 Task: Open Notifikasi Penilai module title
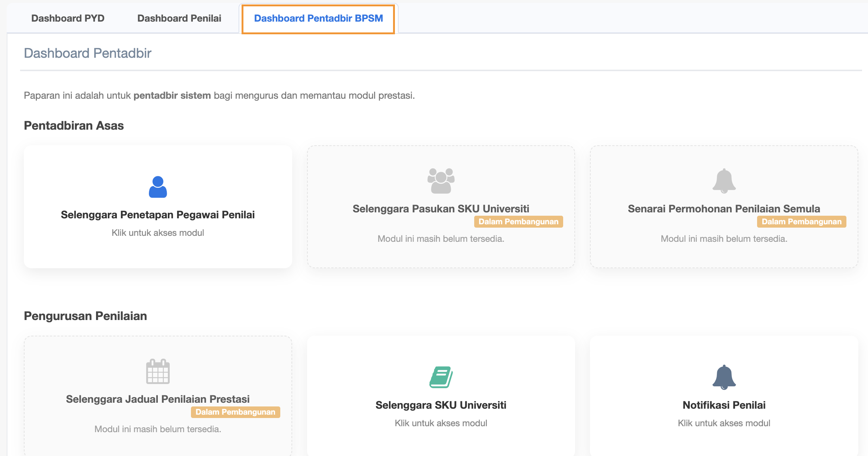724,405
